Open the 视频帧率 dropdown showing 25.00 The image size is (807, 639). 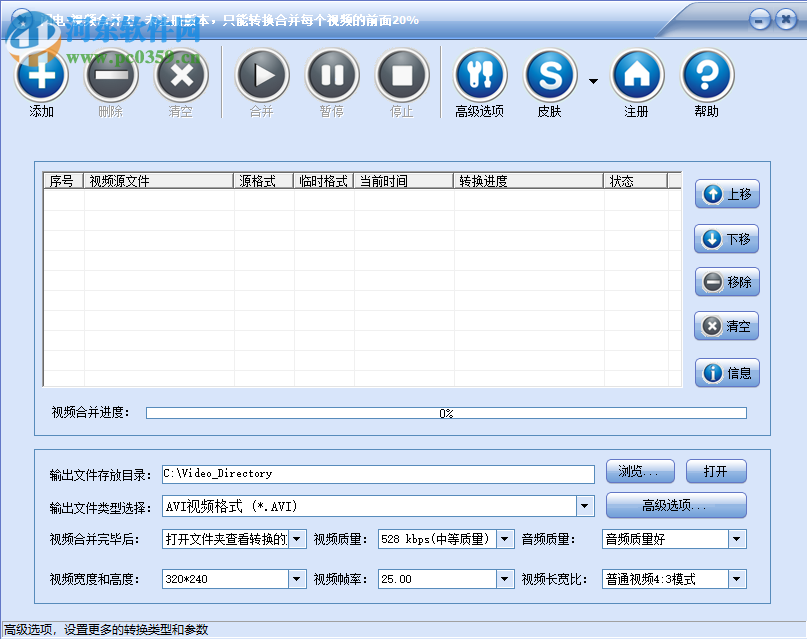click(x=504, y=579)
